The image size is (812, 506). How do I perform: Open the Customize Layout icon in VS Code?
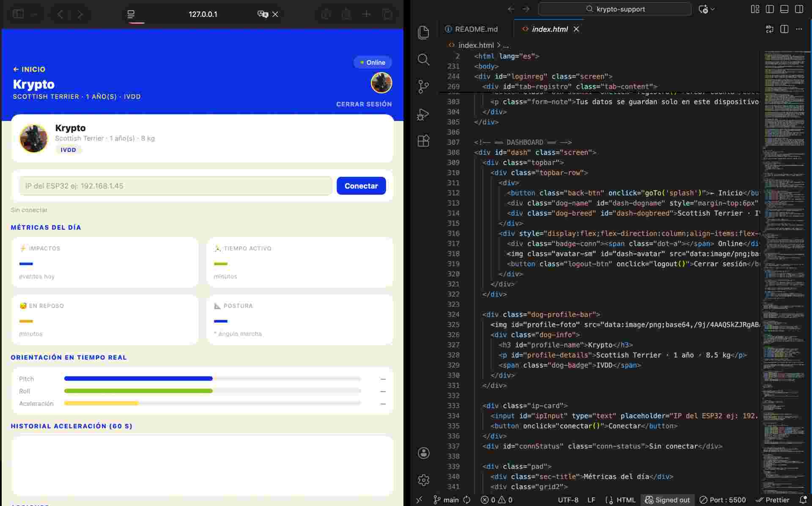[755, 9]
